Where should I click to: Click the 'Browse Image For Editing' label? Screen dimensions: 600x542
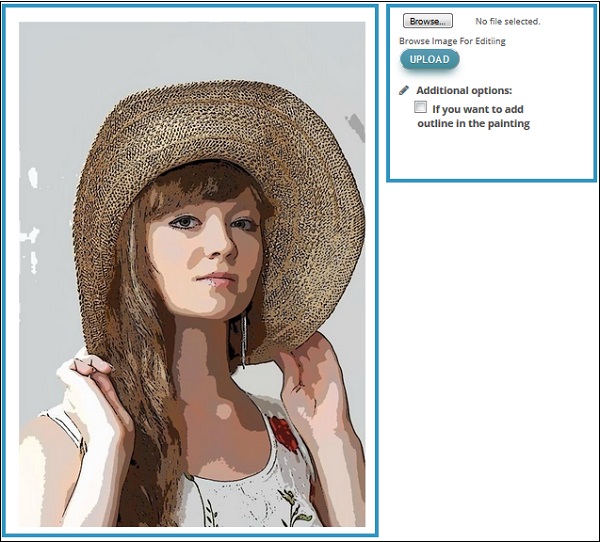452,41
